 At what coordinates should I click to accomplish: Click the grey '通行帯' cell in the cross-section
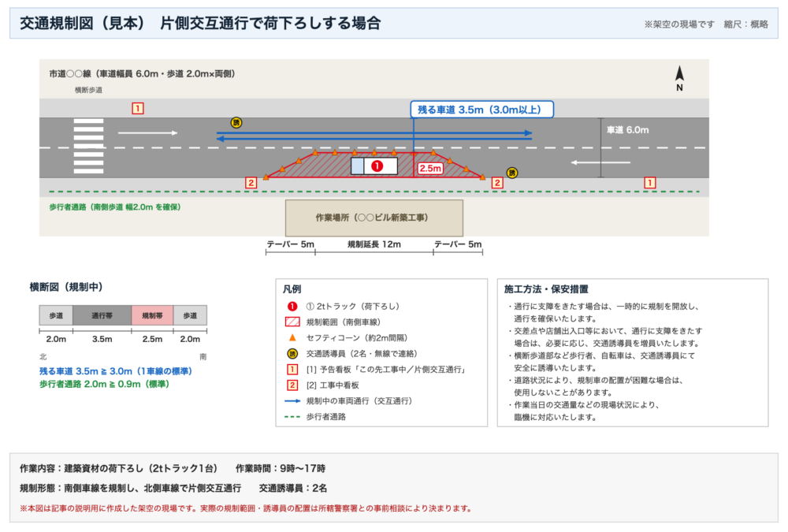(x=102, y=315)
